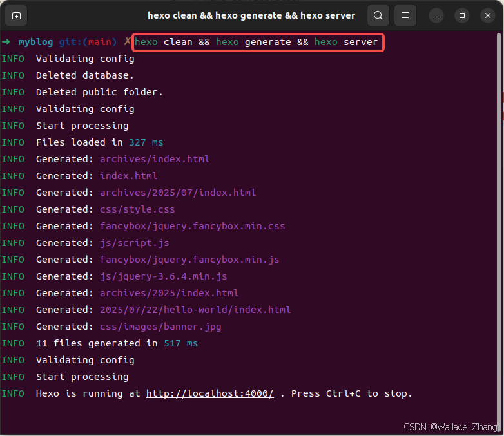504x436 pixels.
Task: Click the 'Files loaded in 327 ms' line
Action: pyautogui.click(x=82, y=142)
